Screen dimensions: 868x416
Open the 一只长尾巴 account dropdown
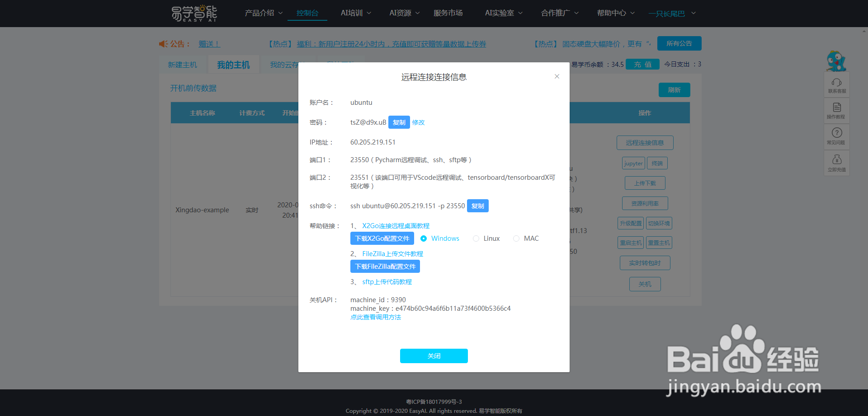[x=672, y=13]
